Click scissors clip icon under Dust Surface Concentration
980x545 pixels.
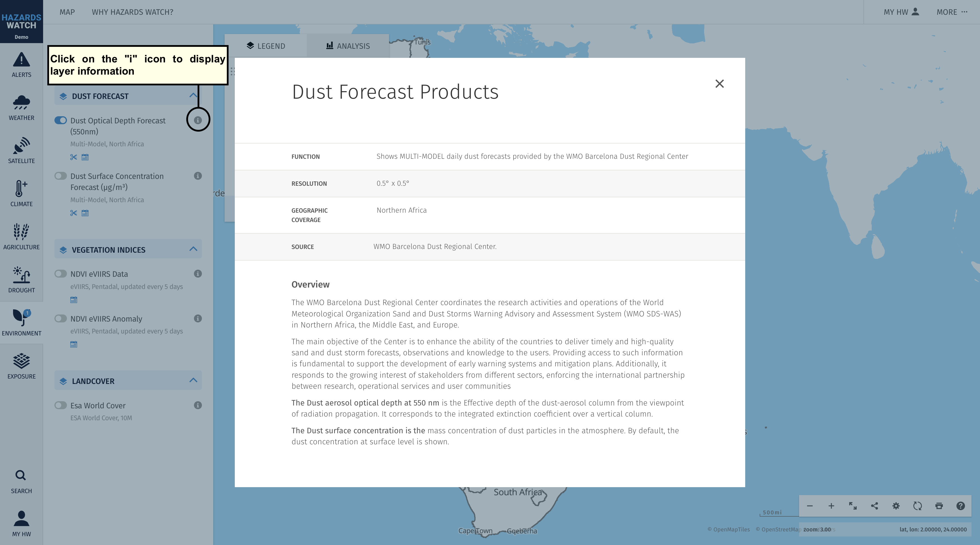pyautogui.click(x=74, y=213)
